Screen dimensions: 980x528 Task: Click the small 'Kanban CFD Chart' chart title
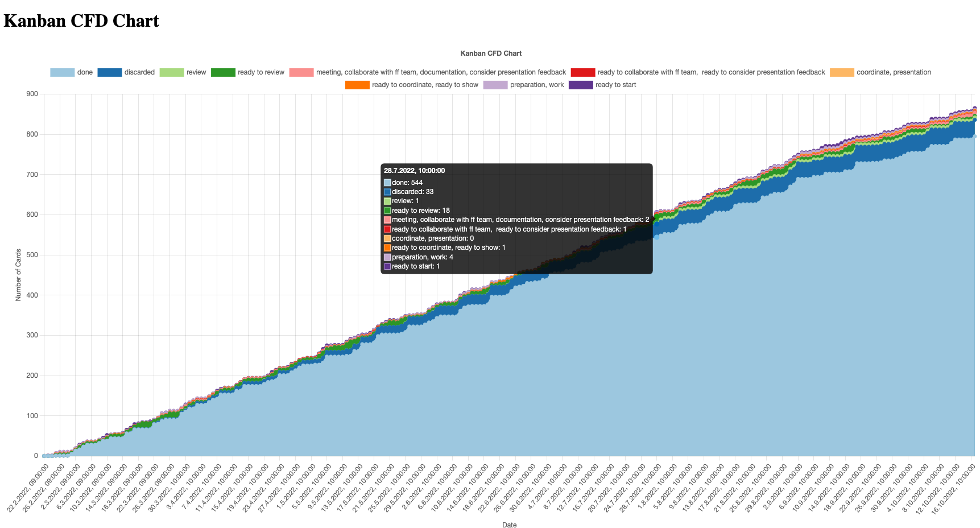(x=491, y=53)
